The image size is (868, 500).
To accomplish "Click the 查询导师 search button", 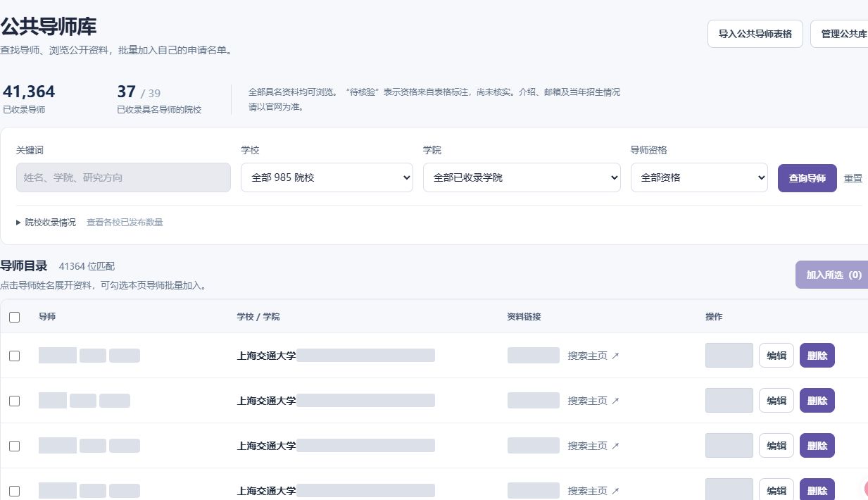I will (807, 178).
